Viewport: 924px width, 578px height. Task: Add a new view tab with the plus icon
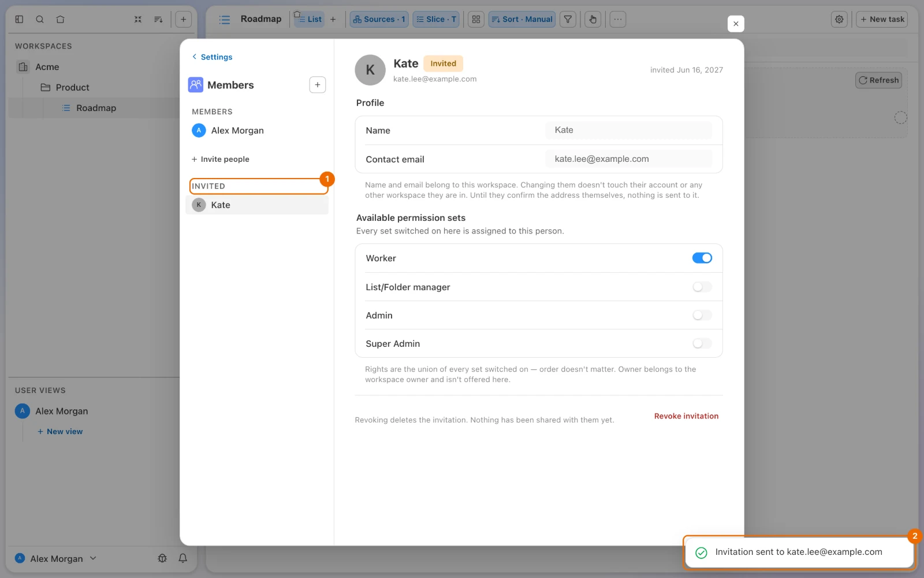point(333,19)
